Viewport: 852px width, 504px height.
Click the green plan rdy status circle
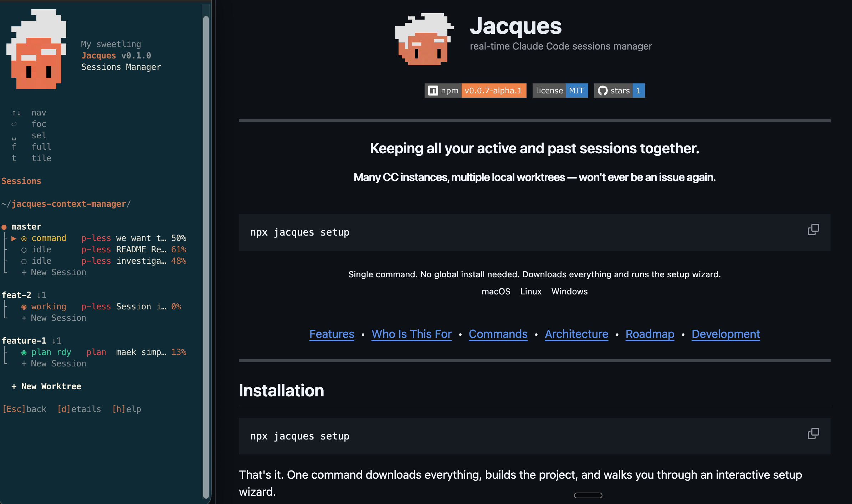coord(24,353)
